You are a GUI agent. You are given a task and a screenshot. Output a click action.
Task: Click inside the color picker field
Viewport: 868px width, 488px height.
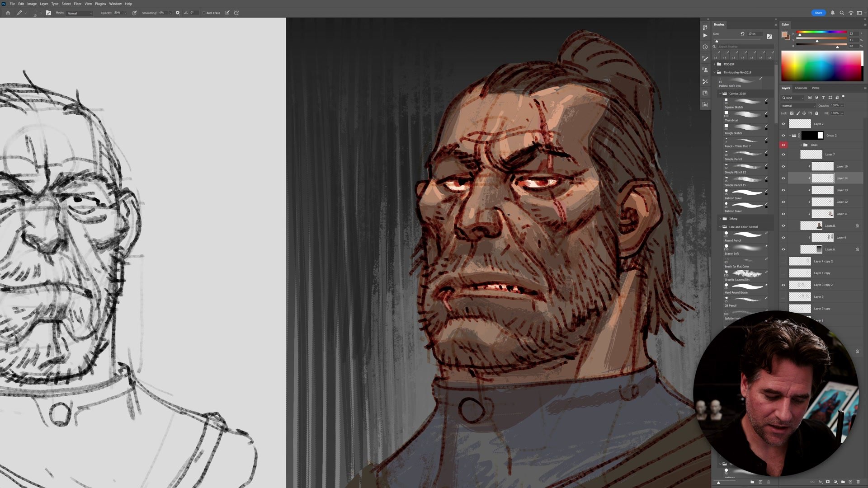point(821,66)
